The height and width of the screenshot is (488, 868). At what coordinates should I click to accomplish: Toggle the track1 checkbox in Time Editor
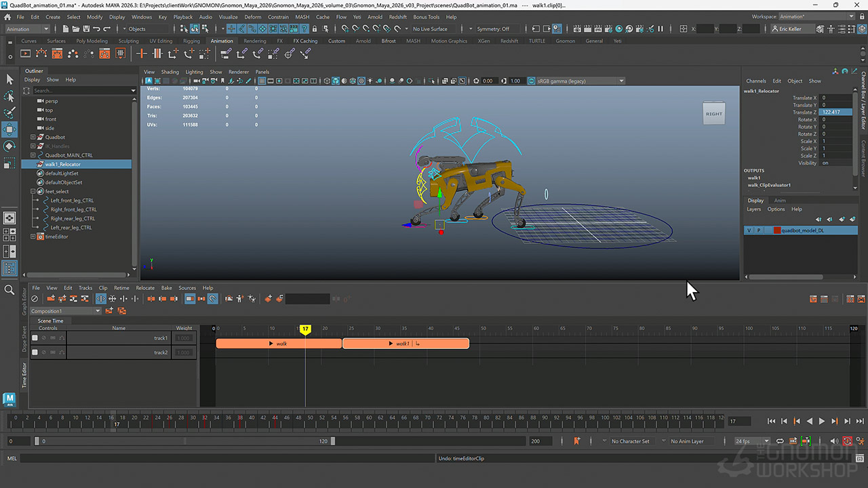pos(35,338)
